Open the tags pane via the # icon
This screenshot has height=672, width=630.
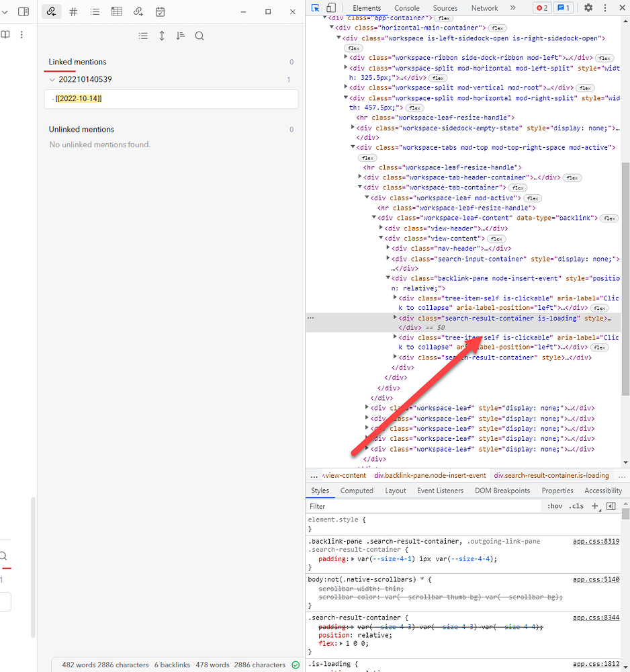[73, 11]
